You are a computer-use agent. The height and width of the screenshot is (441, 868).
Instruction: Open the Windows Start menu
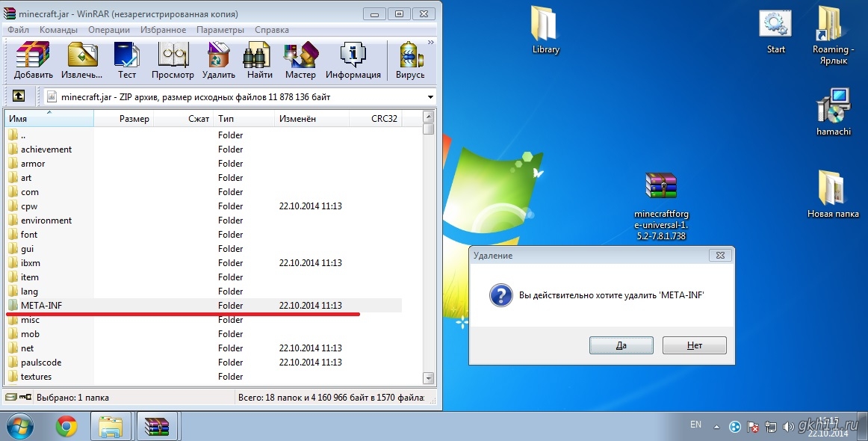(19, 427)
